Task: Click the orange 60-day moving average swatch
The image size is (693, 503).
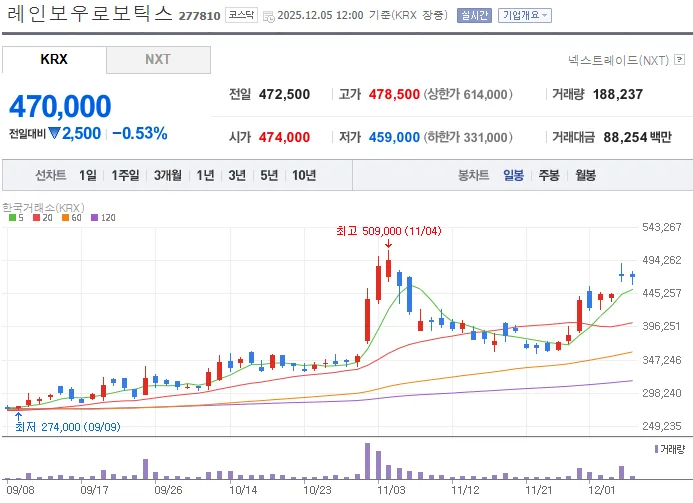Action: (65, 217)
